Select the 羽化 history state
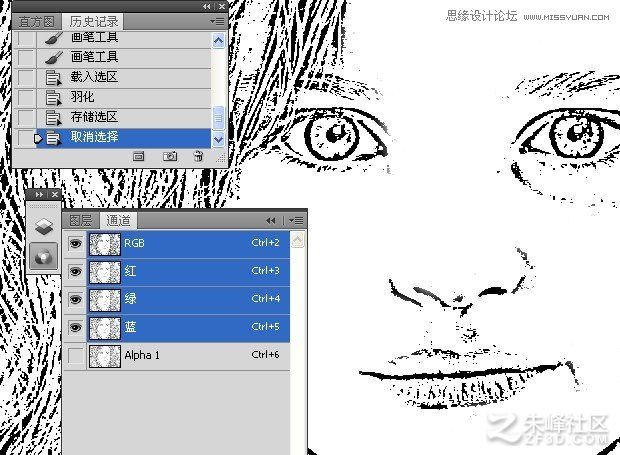620x455 pixels. coord(112,98)
